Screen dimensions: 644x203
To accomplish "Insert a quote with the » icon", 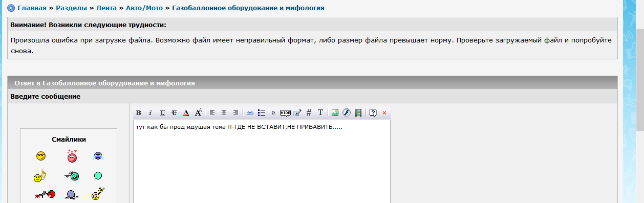I will tap(273, 112).
